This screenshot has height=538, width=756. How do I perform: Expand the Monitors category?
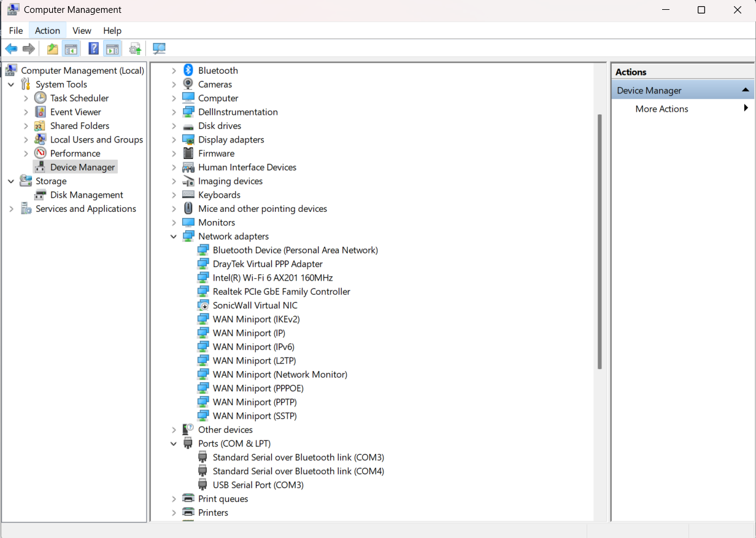pyautogui.click(x=174, y=222)
